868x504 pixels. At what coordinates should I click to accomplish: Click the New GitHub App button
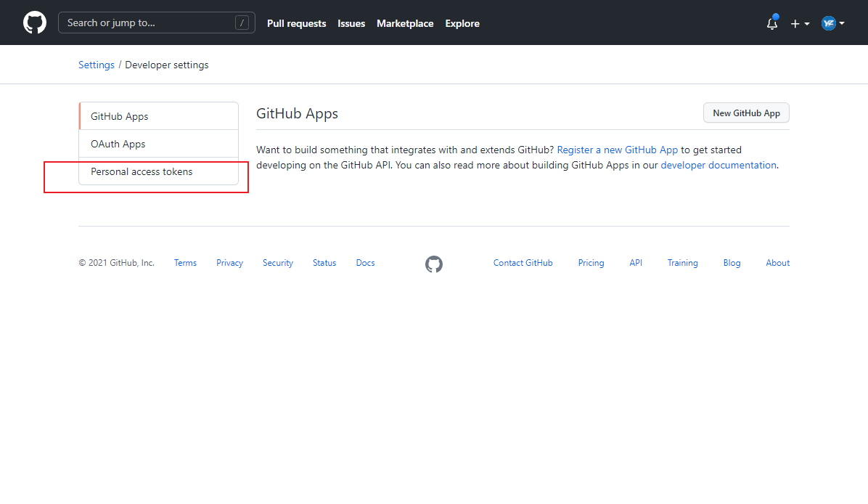(746, 113)
